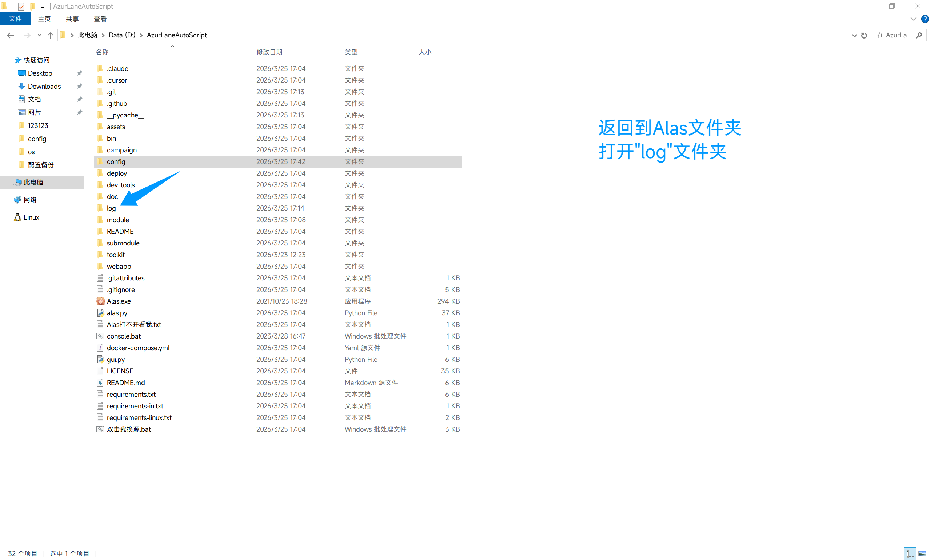
Task: Open the 文件 menu
Action: pyautogui.click(x=15, y=19)
